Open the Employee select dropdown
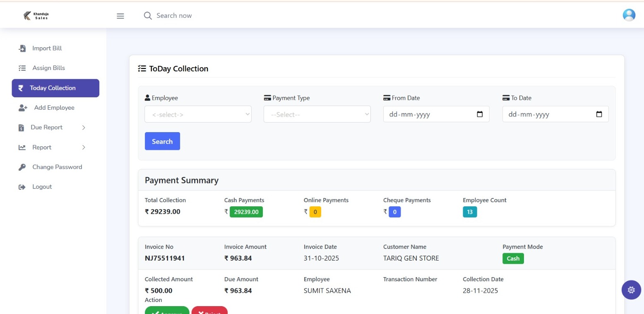The height and width of the screenshot is (314, 644). [x=198, y=114]
